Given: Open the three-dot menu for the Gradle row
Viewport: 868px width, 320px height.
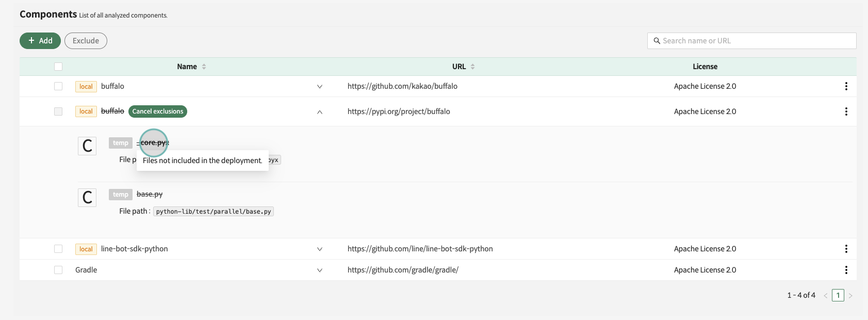Looking at the screenshot, I should coord(846,270).
